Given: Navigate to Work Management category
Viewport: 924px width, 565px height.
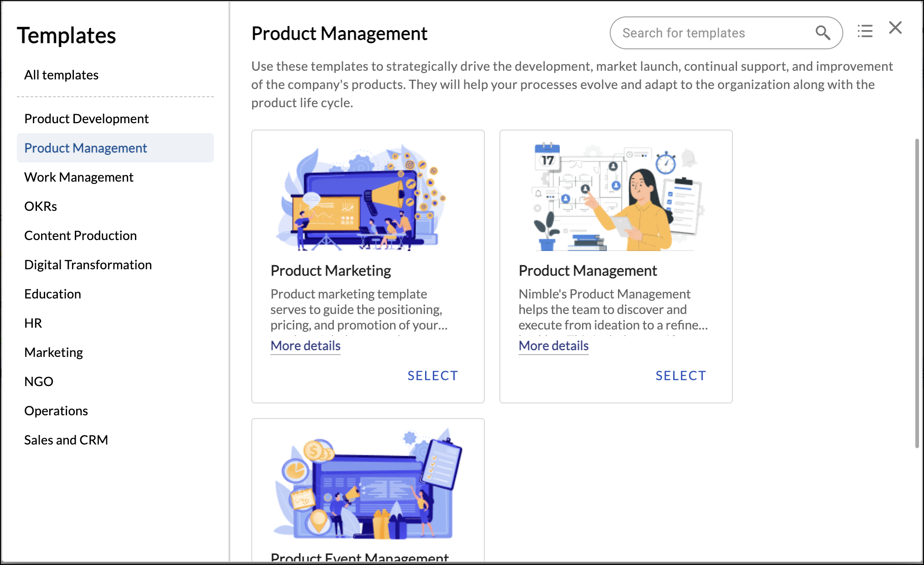Looking at the screenshot, I should point(79,177).
